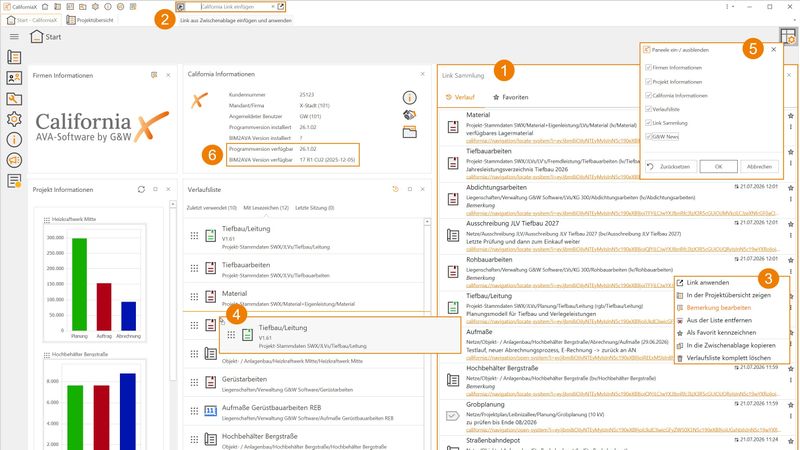Open more options for Material link
This screenshot has height=450, width=800.
pos(790,127)
